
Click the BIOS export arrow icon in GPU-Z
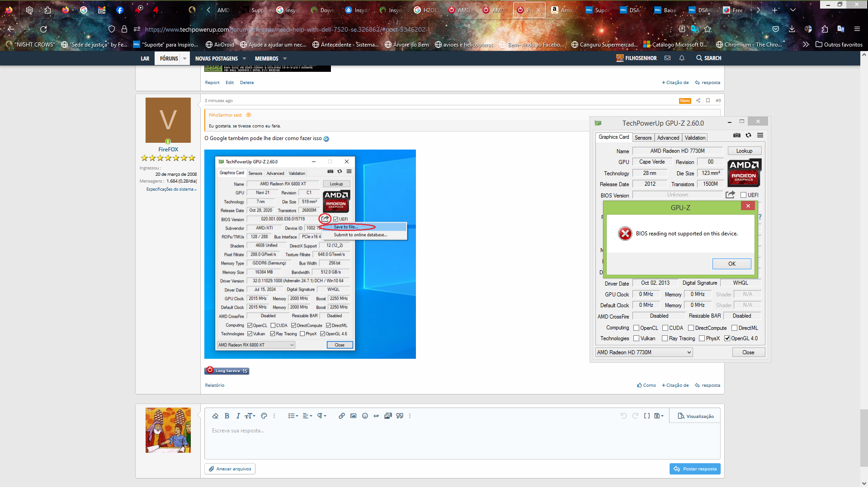click(x=730, y=195)
